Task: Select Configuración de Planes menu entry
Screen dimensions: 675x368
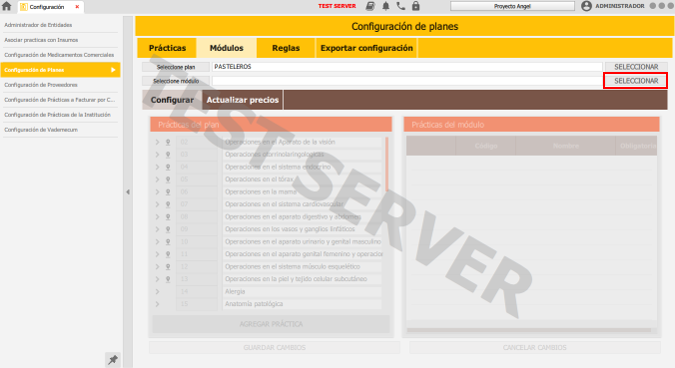Action: pyautogui.click(x=60, y=70)
